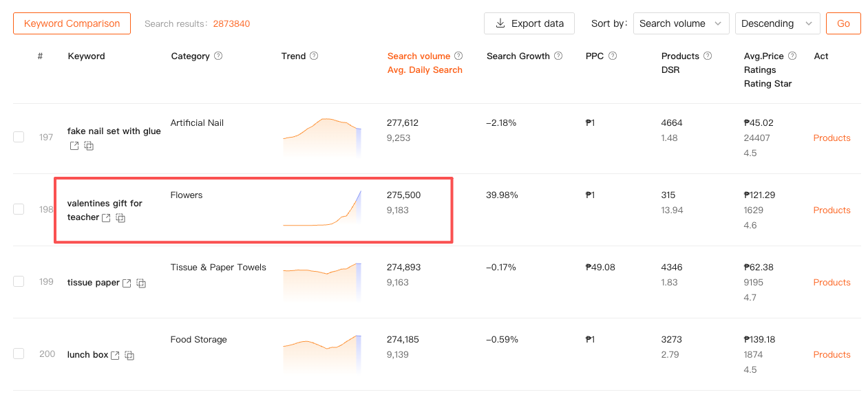868x401 pixels.
Task: Select the tissue paper row checkbox
Action: pos(19,281)
